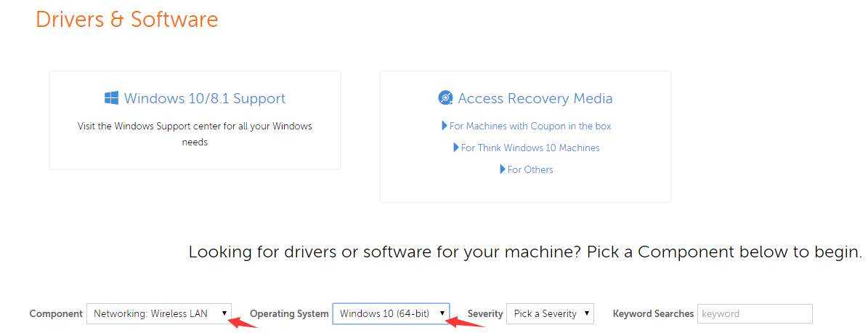Click the arrow beside For Others

point(503,169)
